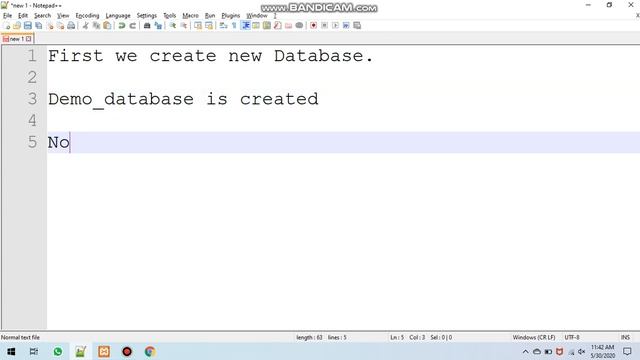Click line number 4 in the margin
Screen dimensions: 640x360
click(x=32, y=120)
